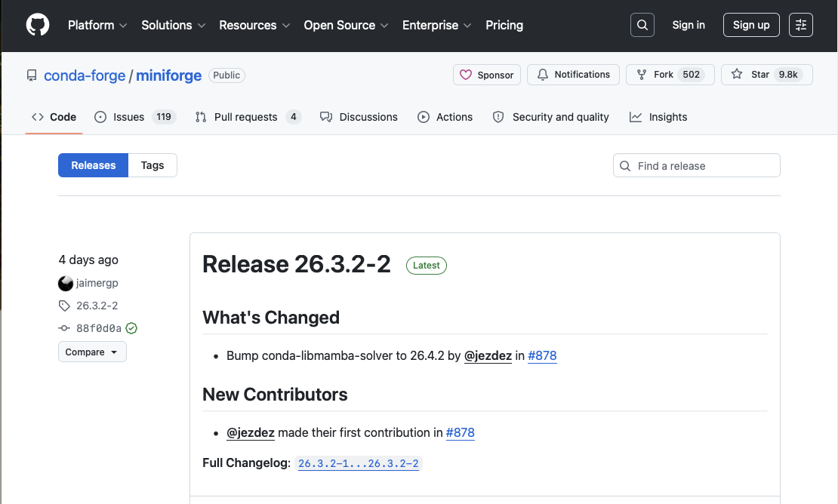
Task: Expand the Resources menu
Action: (x=254, y=25)
